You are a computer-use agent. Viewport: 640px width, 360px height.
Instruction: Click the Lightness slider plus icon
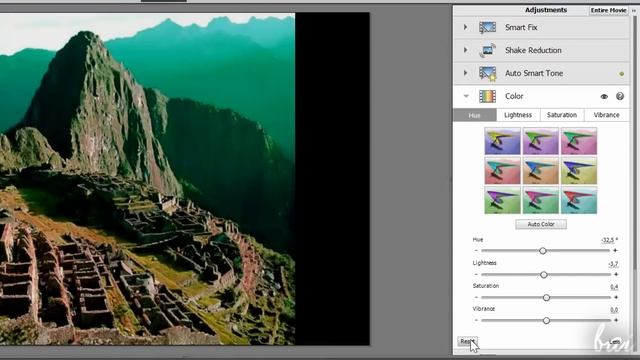(x=616, y=274)
